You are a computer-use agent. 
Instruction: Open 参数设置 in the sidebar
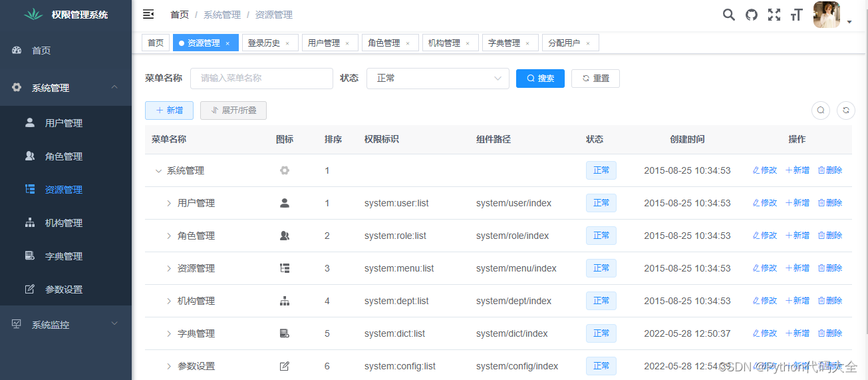[x=66, y=289]
